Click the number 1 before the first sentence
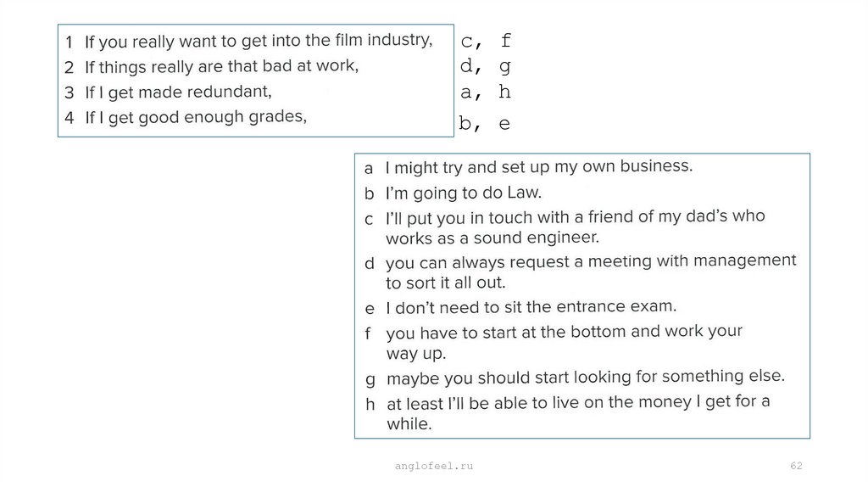Image resolution: width=868 pixels, height=487 pixels. (x=69, y=42)
